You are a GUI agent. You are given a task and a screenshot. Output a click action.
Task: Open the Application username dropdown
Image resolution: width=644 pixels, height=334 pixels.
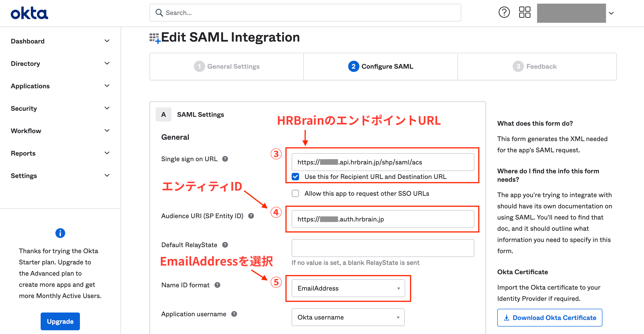[x=348, y=317]
